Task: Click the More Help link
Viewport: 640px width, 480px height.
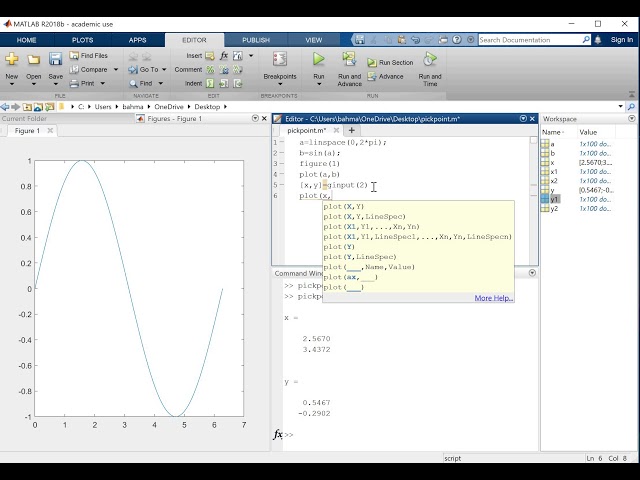Action: tap(493, 298)
